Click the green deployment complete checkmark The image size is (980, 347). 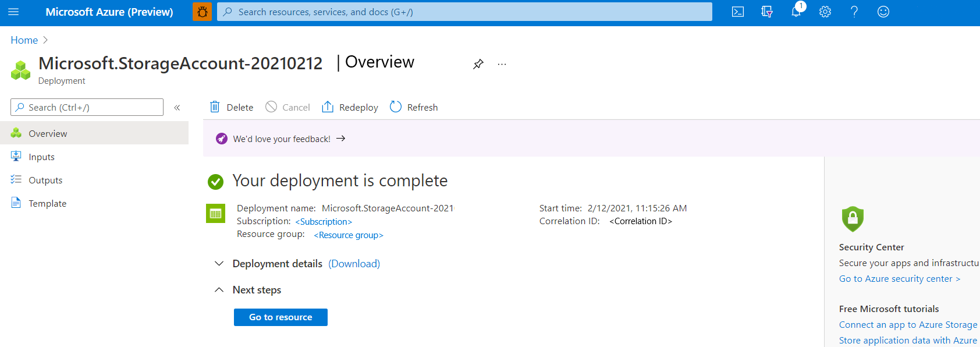215,182
